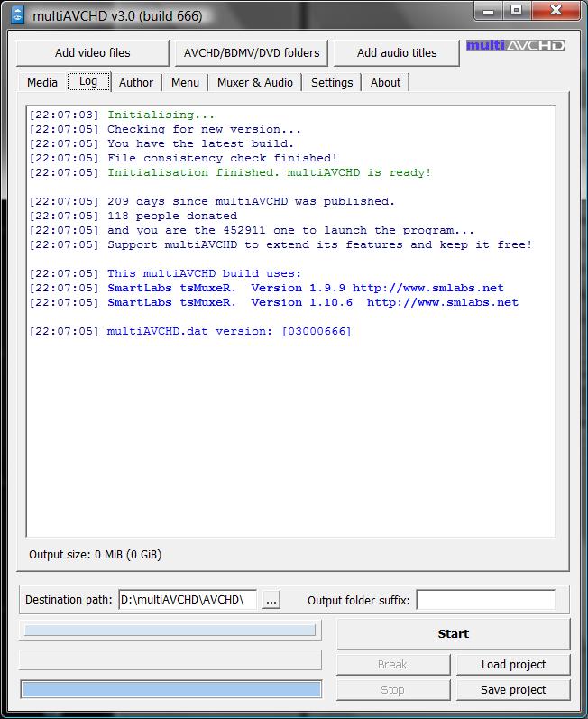
Task: Click 'Checking for new version...' log line
Action: point(165,129)
